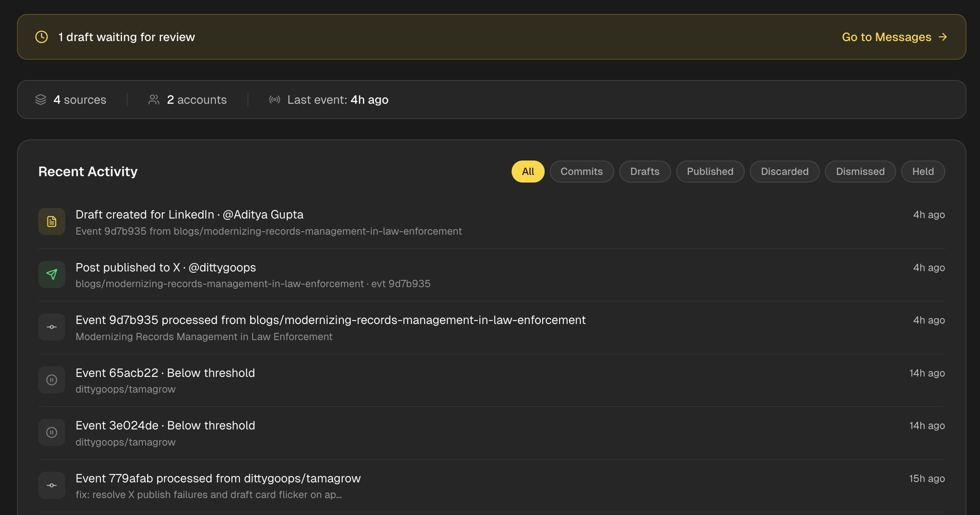The height and width of the screenshot is (515, 980).
Task: Select the All filter pill
Action: click(x=528, y=172)
